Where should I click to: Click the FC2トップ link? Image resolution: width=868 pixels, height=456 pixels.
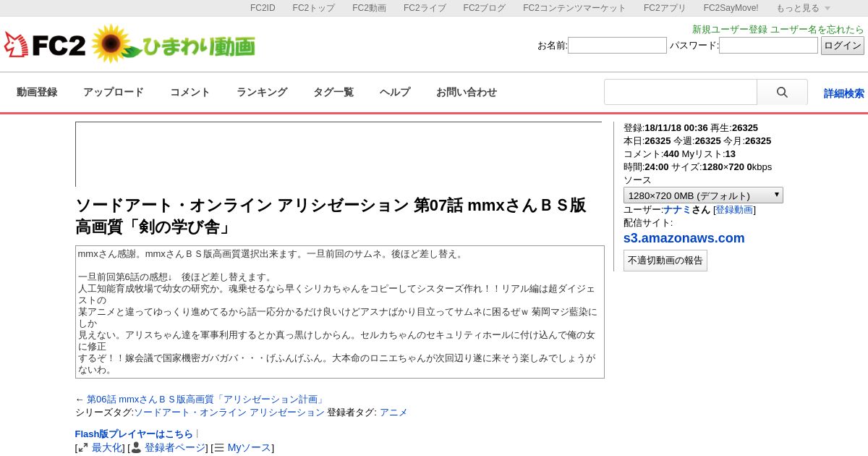pyautogui.click(x=314, y=8)
